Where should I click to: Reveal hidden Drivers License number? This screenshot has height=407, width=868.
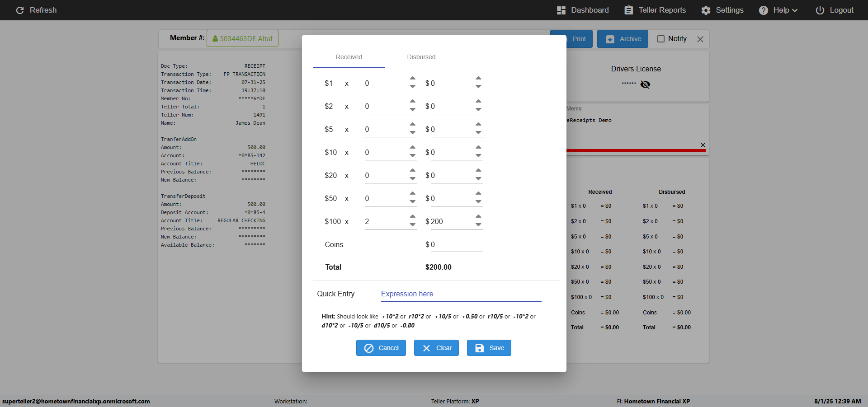[645, 84]
